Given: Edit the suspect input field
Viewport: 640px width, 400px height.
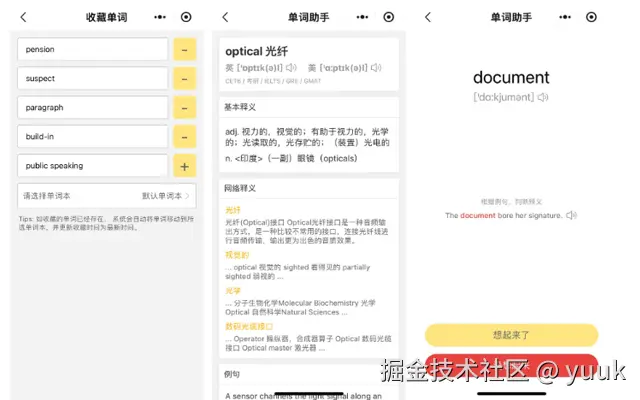Looking at the screenshot, I should tap(93, 78).
